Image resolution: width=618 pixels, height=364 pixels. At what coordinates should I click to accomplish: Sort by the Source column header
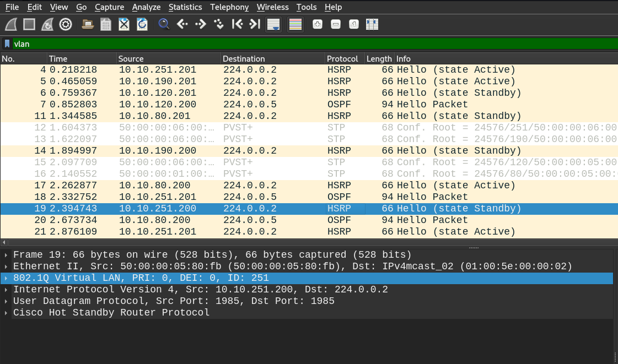pos(169,58)
